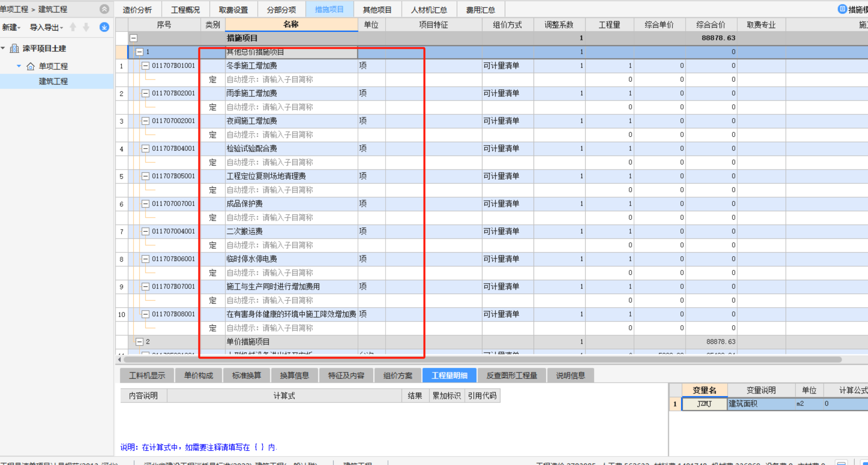Click the 序号 column header
868x465 pixels.
164,25
